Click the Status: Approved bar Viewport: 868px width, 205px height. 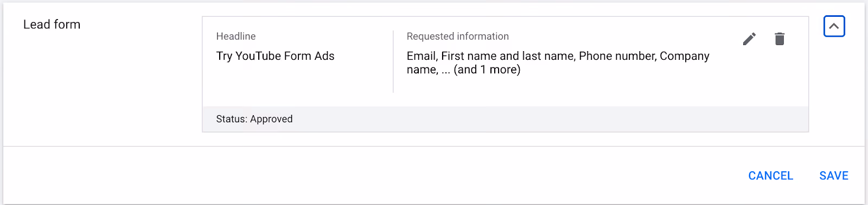pos(505,119)
